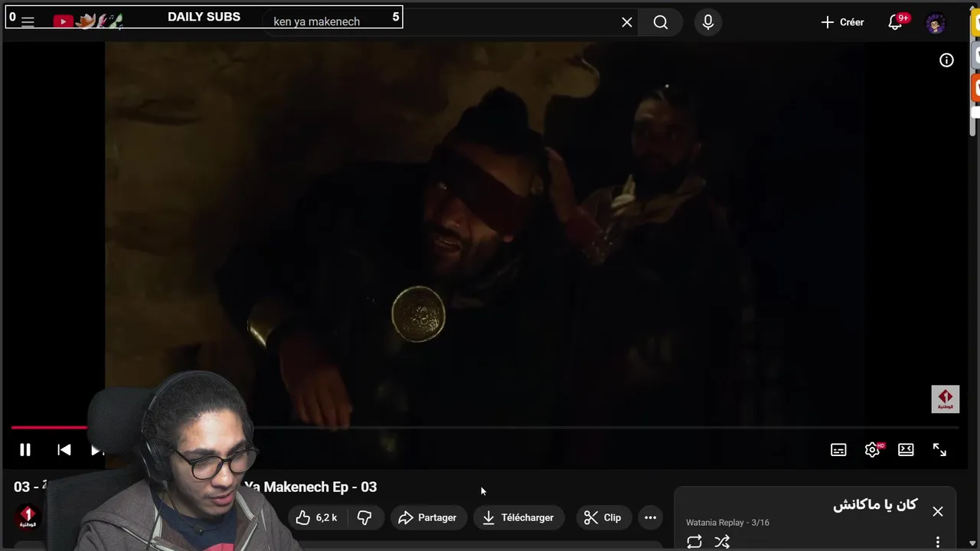Pause the video
Viewport: 980px width, 551px height.
(25, 450)
